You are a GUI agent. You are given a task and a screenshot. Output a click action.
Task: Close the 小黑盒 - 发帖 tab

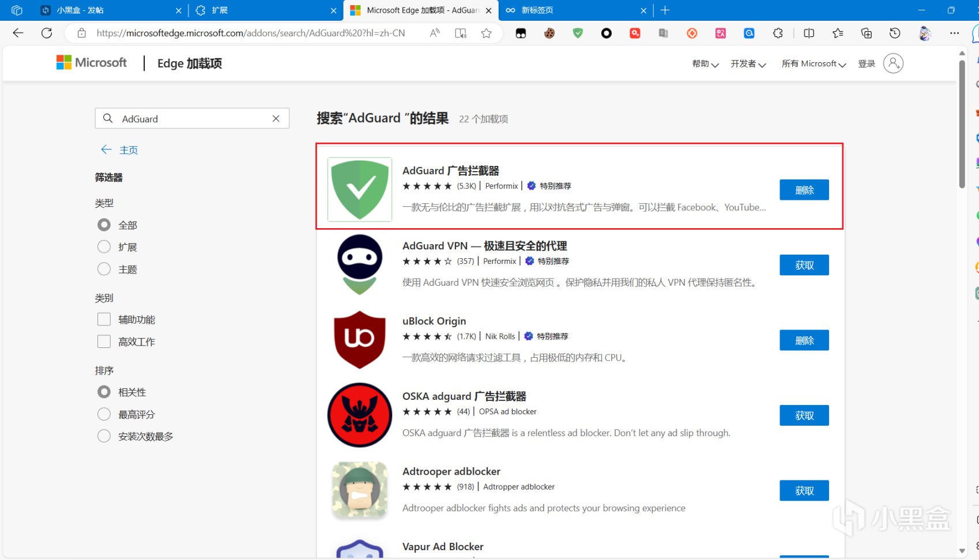click(x=178, y=10)
